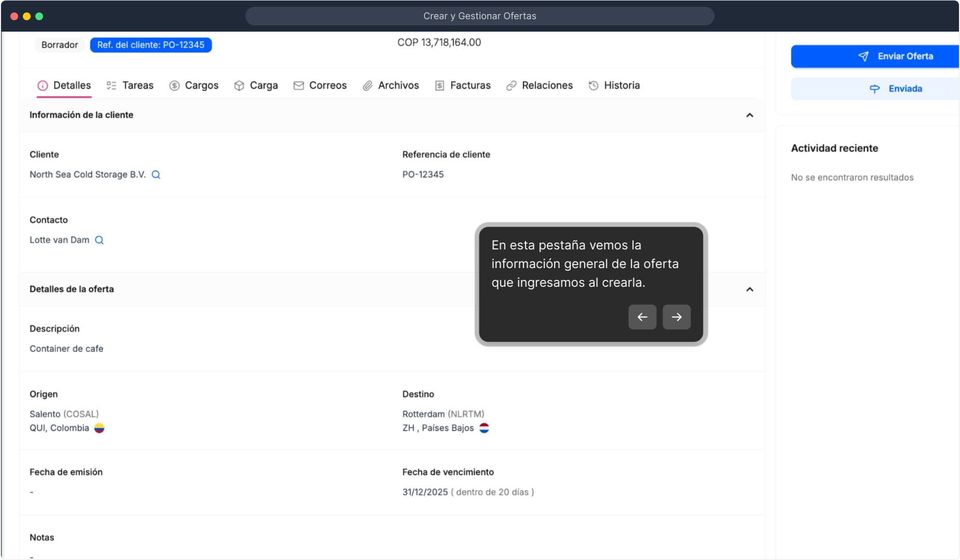Image resolution: width=960 pixels, height=560 pixels.
Task: Open the Tareas tab
Action: pos(130,86)
